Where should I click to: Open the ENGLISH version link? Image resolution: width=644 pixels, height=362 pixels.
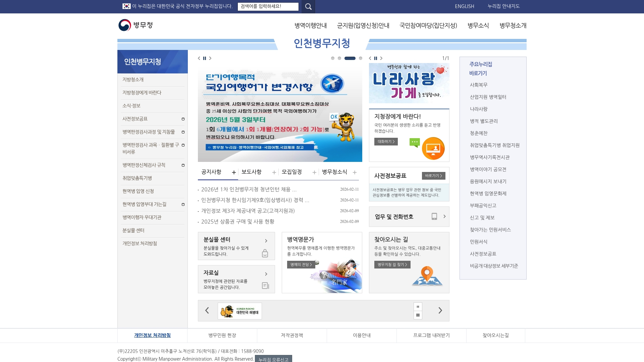464,6
